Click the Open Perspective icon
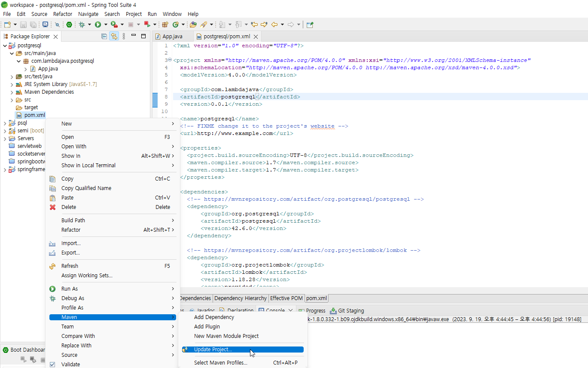Image resolution: width=588 pixels, height=368 pixels. coord(310,25)
